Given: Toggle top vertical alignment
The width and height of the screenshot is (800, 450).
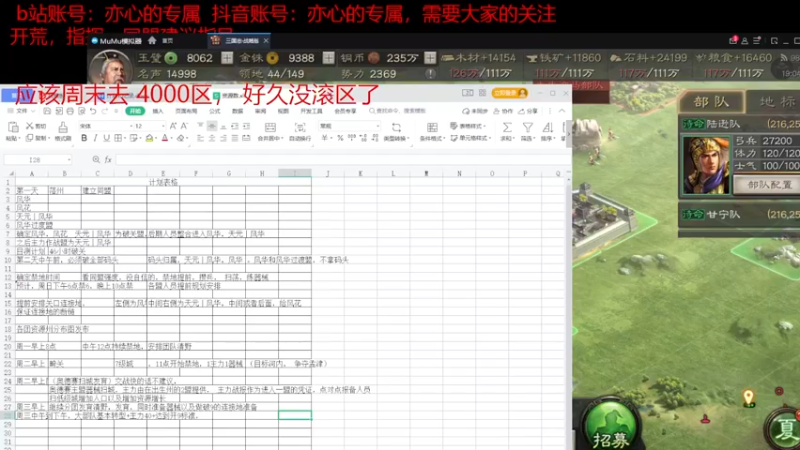Looking at the screenshot, I should (200, 126).
